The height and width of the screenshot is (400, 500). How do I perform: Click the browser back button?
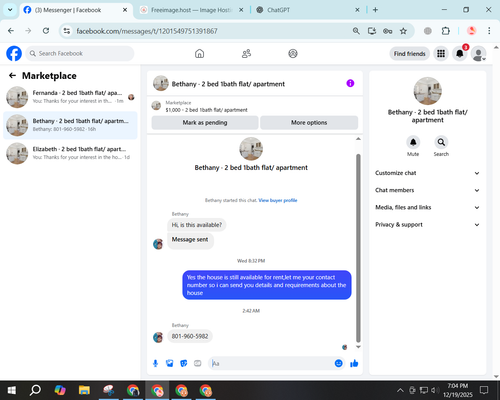[x=11, y=31]
